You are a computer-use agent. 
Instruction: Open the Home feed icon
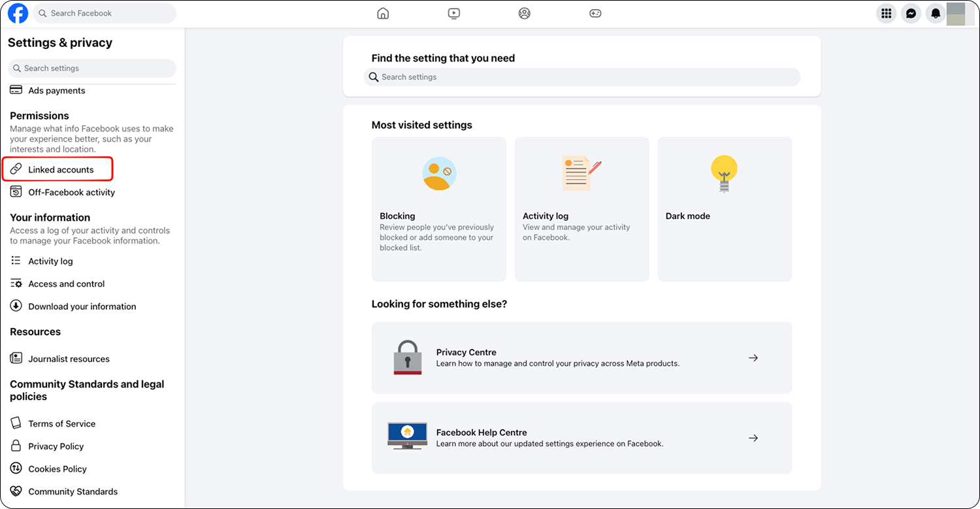pos(383,13)
